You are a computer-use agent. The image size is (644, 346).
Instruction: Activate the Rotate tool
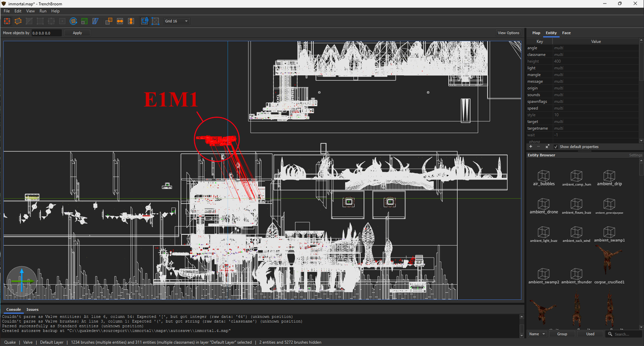(x=73, y=21)
